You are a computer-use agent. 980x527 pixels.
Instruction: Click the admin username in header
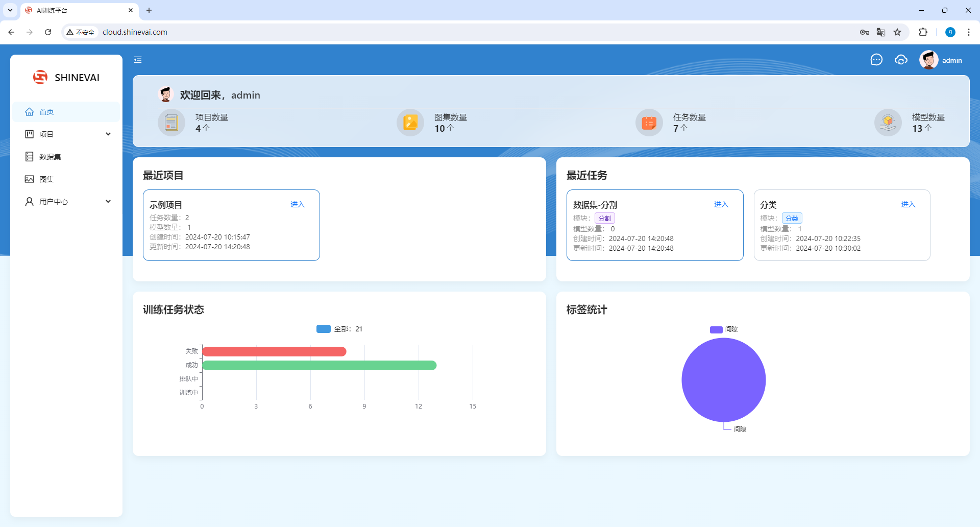(952, 60)
